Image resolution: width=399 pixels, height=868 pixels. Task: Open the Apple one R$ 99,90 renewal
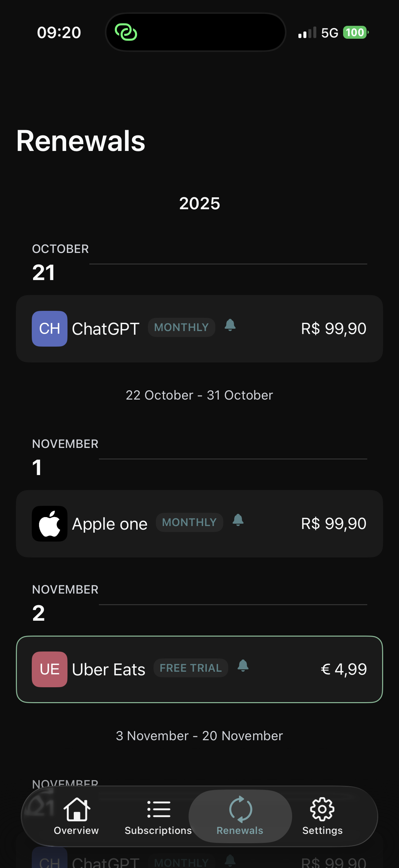coord(333,524)
